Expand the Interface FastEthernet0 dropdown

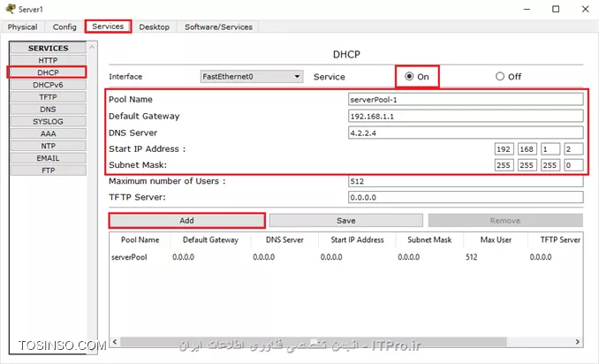pos(252,76)
